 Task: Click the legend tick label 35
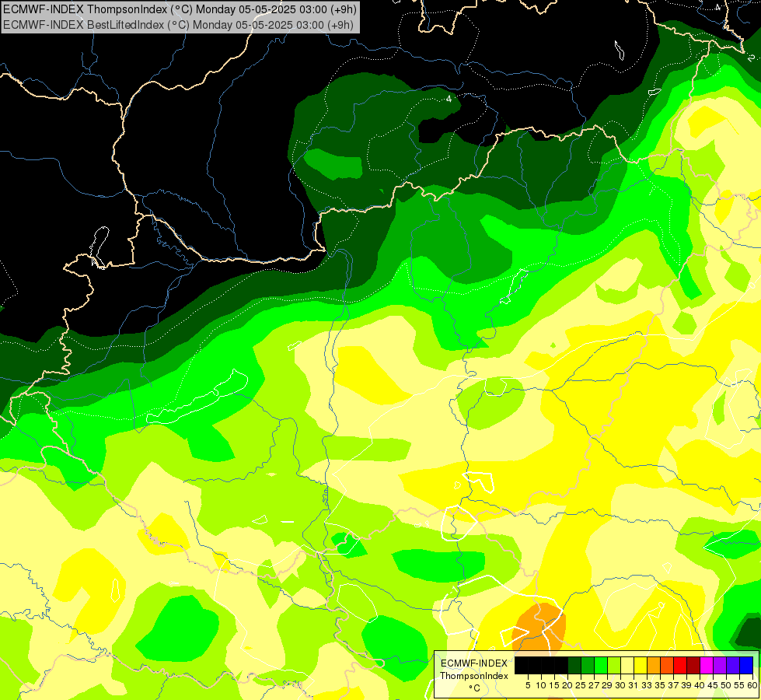point(660,685)
